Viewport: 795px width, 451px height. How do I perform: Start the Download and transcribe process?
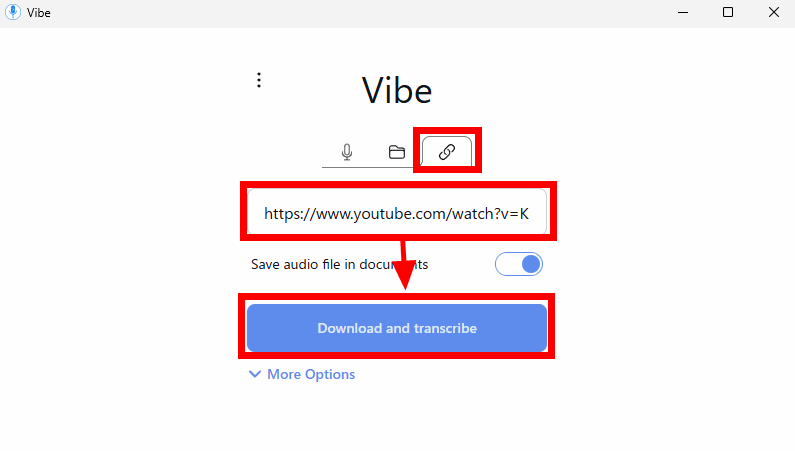point(396,328)
